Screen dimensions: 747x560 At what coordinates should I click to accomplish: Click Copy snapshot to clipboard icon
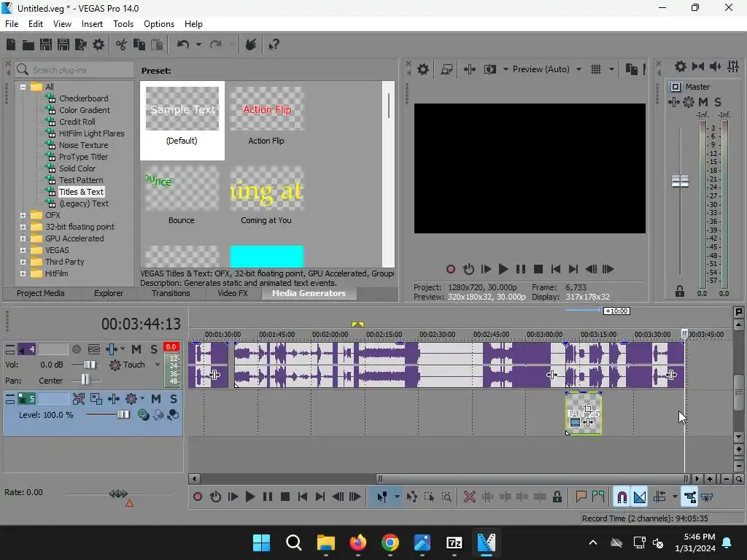[631, 69]
